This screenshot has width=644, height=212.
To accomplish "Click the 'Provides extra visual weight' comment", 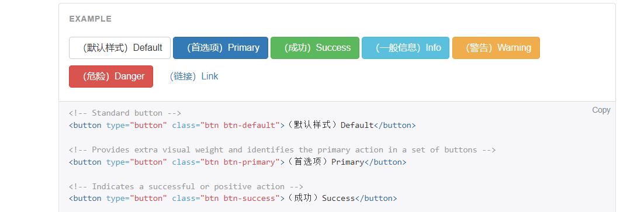I will [282, 150].
